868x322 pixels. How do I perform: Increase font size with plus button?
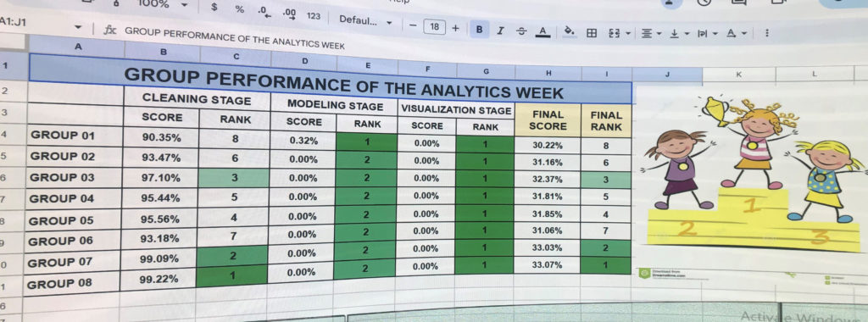(455, 28)
